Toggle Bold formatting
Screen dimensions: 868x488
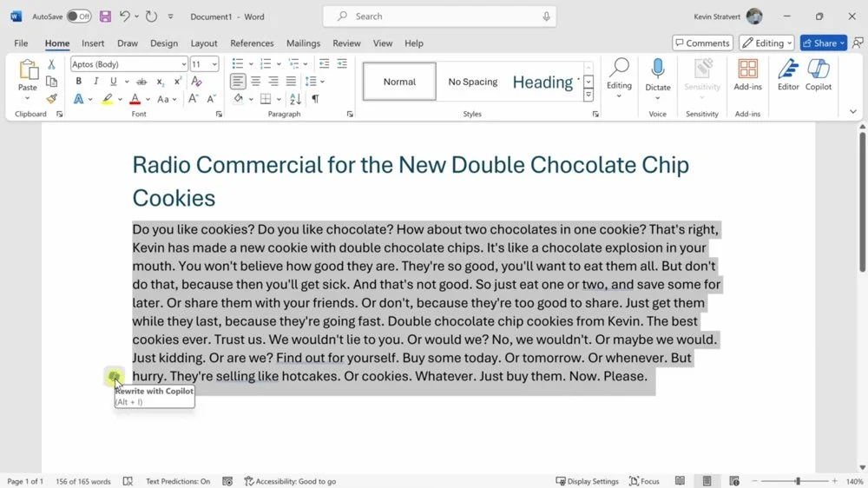click(x=78, y=82)
